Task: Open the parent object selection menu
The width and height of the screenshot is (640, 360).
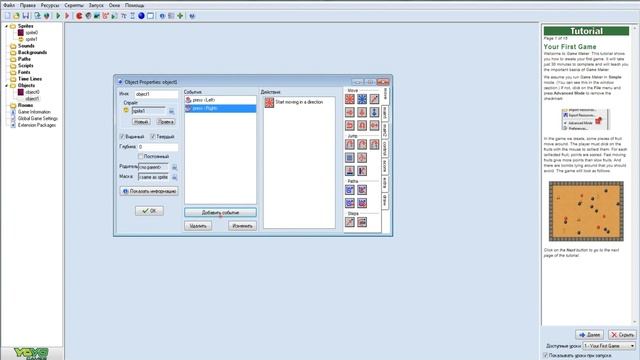Action: (x=174, y=167)
